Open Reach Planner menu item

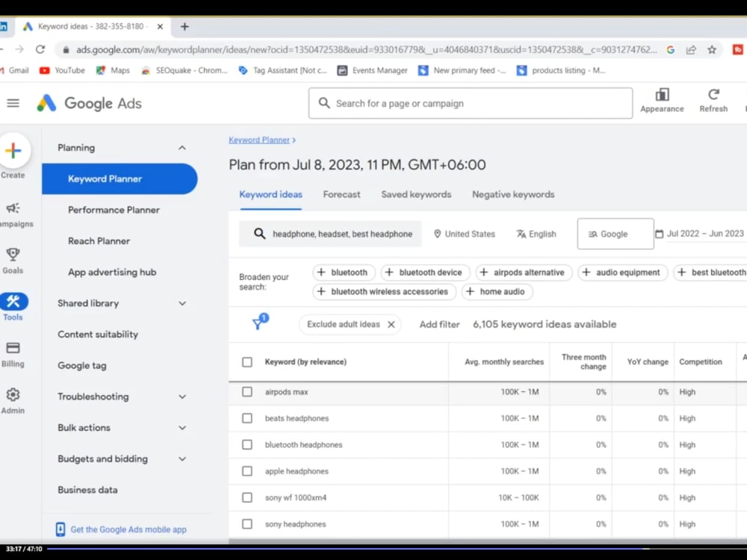[x=99, y=241]
